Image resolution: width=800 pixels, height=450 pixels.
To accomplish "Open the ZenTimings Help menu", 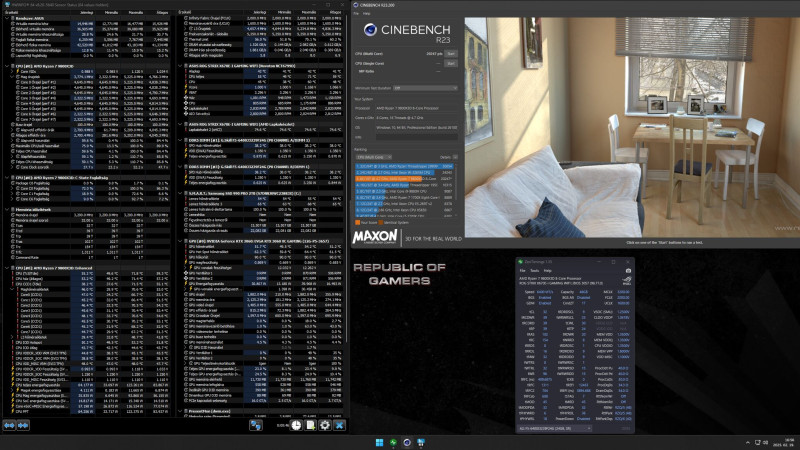I will pyautogui.click(x=547, y=270).
